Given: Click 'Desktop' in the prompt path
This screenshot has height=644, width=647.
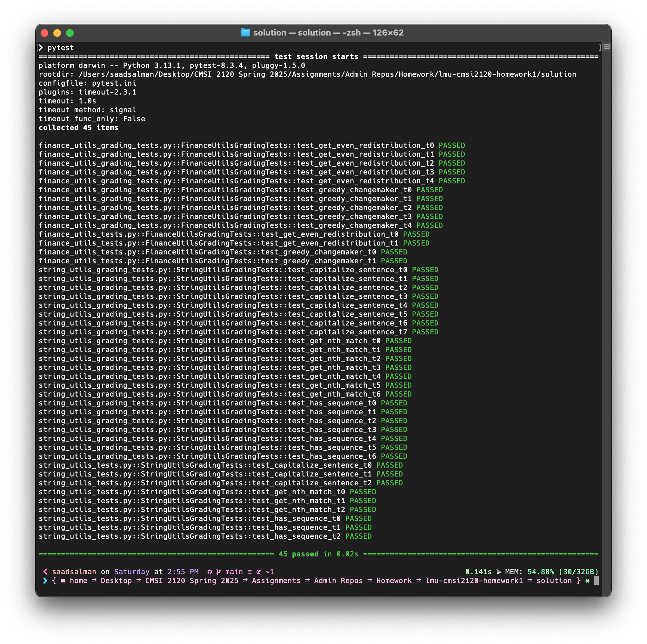Looking at the screenshot, I should [x=116, y=581].
